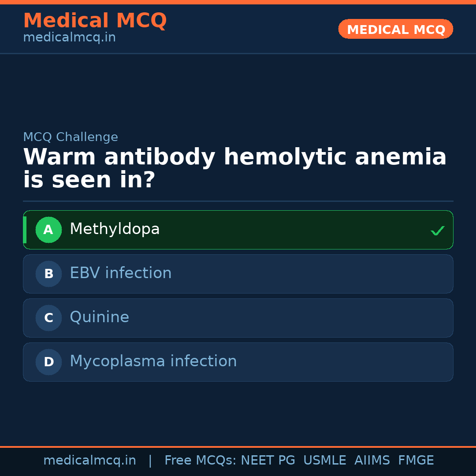Click the MCQ Challenge label
Screen dimensions: 476x476
(x=71, y=137)
